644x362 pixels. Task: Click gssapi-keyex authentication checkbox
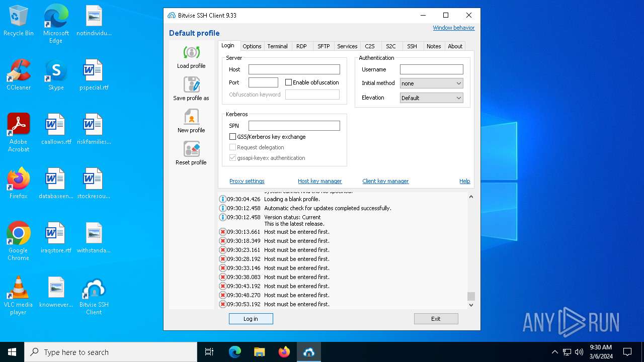coord(232,158)
